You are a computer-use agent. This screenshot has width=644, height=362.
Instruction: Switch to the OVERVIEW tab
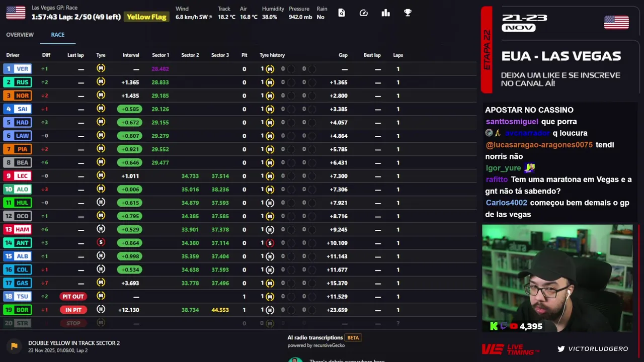20,35
